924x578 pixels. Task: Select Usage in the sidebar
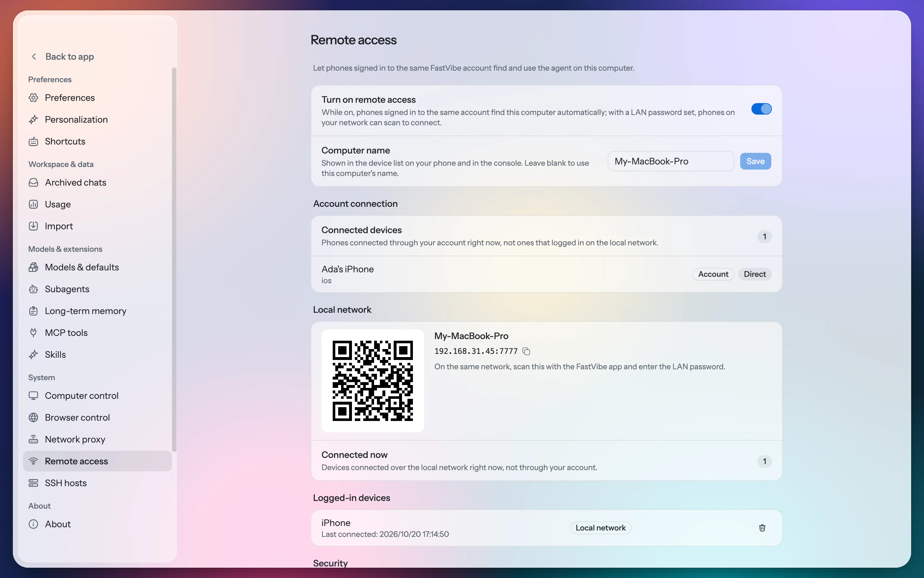point(97,204)
